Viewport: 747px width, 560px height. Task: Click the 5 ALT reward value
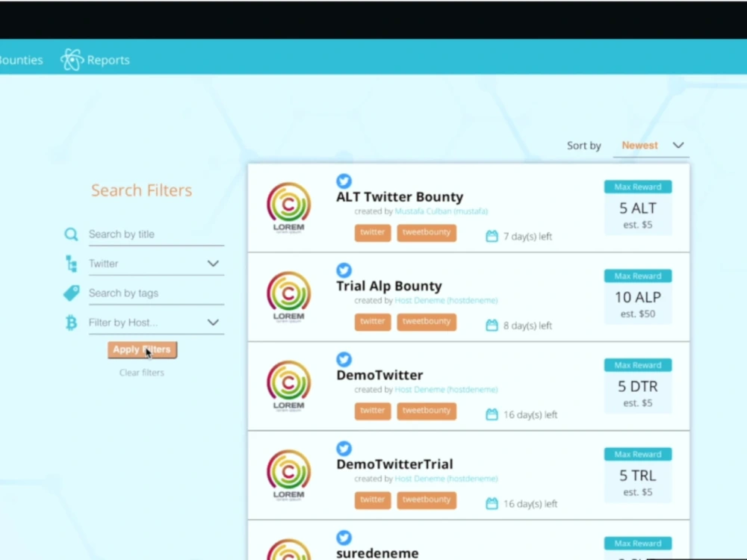[x=638, y=208]
